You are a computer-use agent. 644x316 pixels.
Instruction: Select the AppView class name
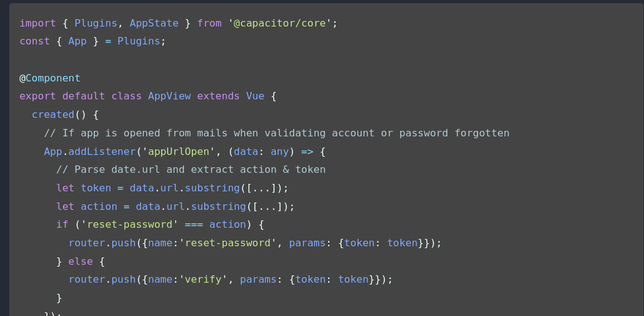click(x=169, y=96)
